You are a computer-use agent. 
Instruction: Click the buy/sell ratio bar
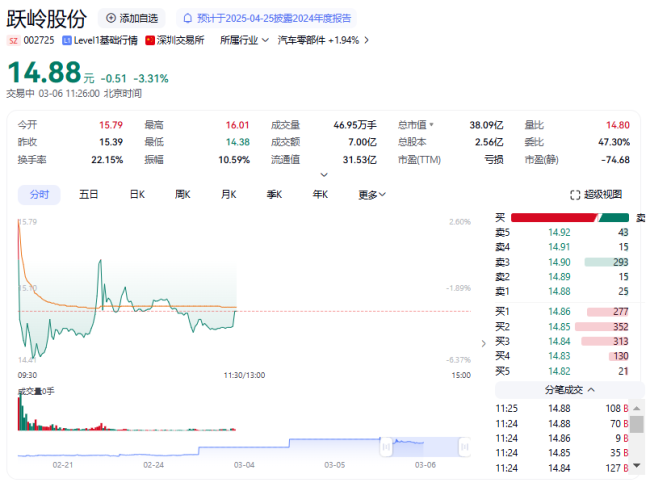pyautogui.click(x=570, y=218)
